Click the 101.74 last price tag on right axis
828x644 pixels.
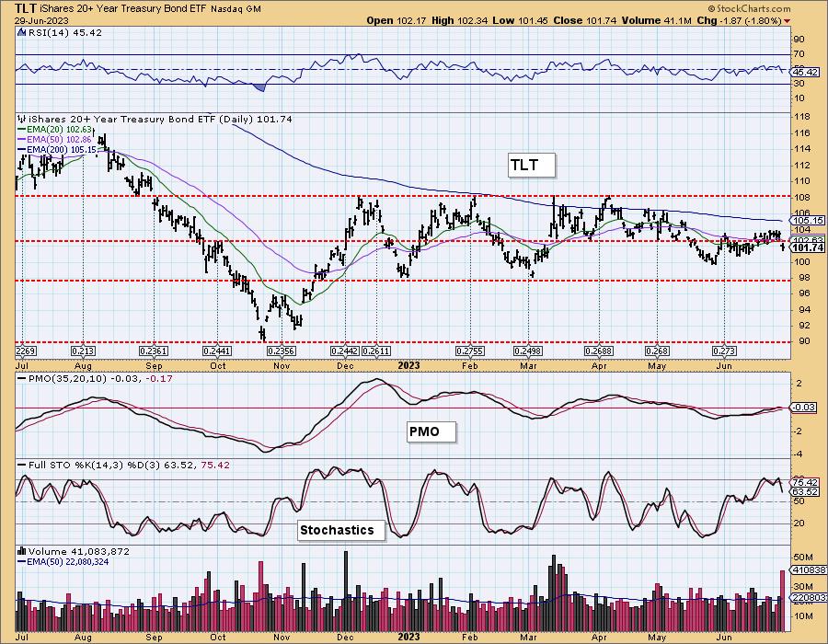(x=808, y=248)
